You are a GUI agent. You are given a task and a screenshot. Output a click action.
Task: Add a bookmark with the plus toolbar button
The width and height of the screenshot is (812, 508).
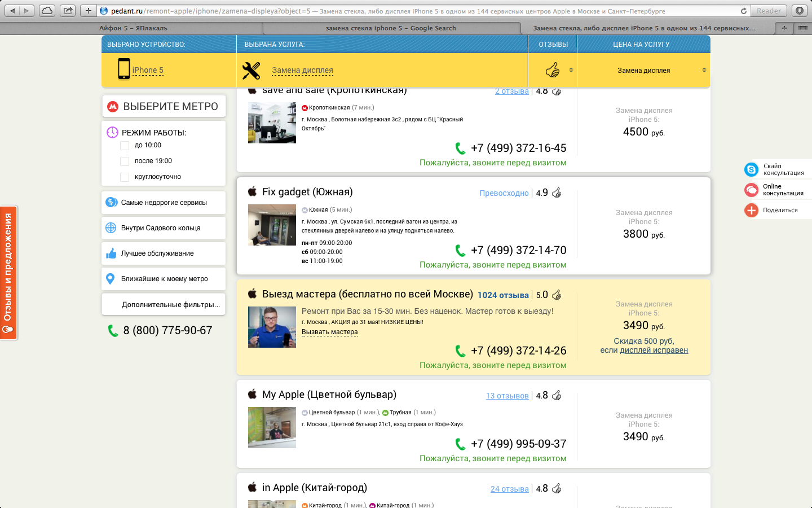tap(89, 11)
